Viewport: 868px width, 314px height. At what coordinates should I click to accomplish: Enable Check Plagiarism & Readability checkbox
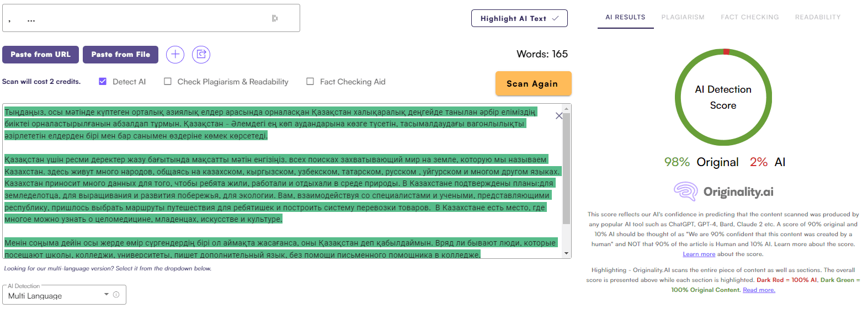(168, 82)
